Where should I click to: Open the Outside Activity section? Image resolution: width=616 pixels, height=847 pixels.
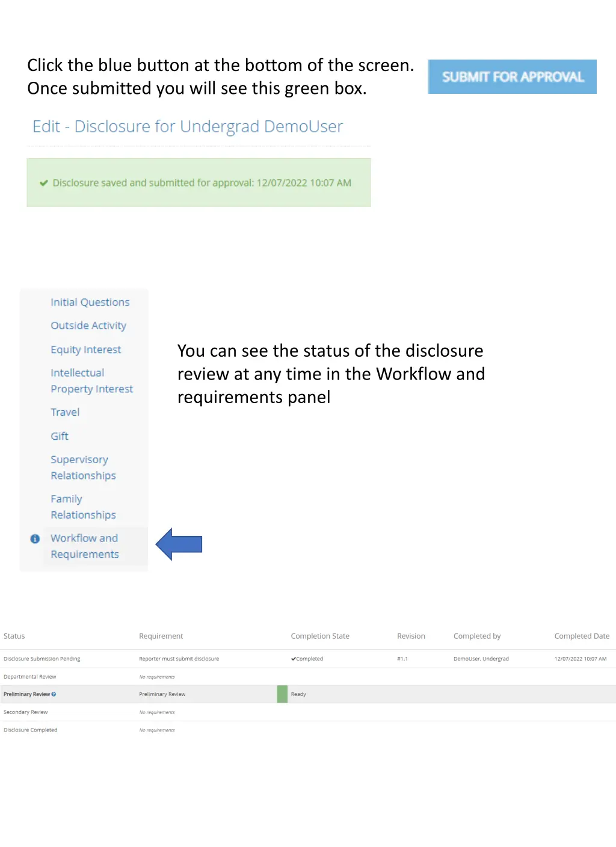coord(88,325)
